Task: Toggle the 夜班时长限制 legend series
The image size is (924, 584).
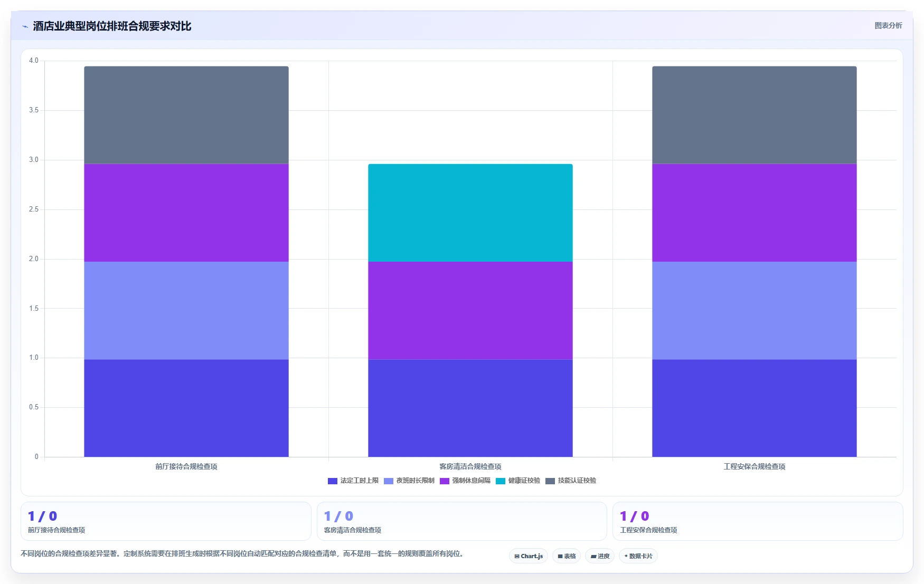Action: [409, 481]
